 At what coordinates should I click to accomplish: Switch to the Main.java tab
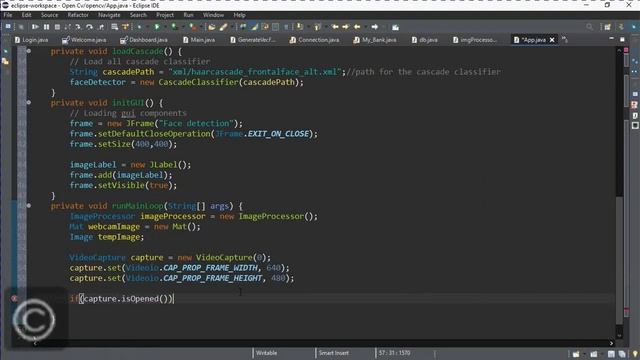click(199, 40)
